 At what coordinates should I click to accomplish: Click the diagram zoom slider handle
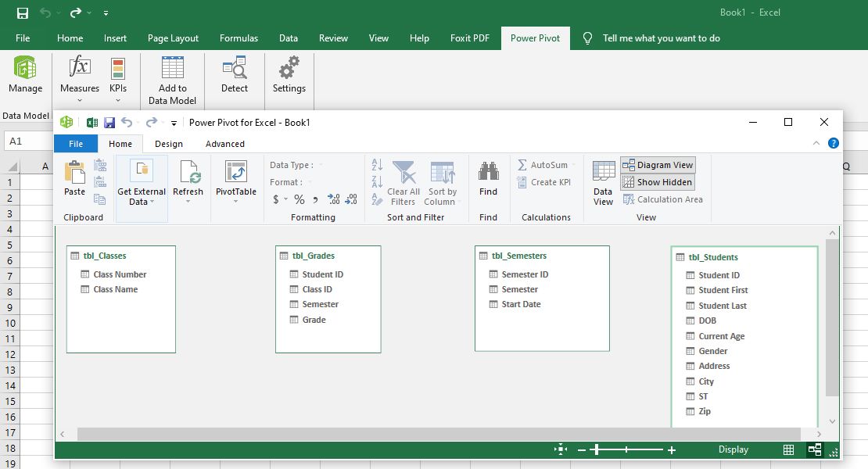(597, 449)
